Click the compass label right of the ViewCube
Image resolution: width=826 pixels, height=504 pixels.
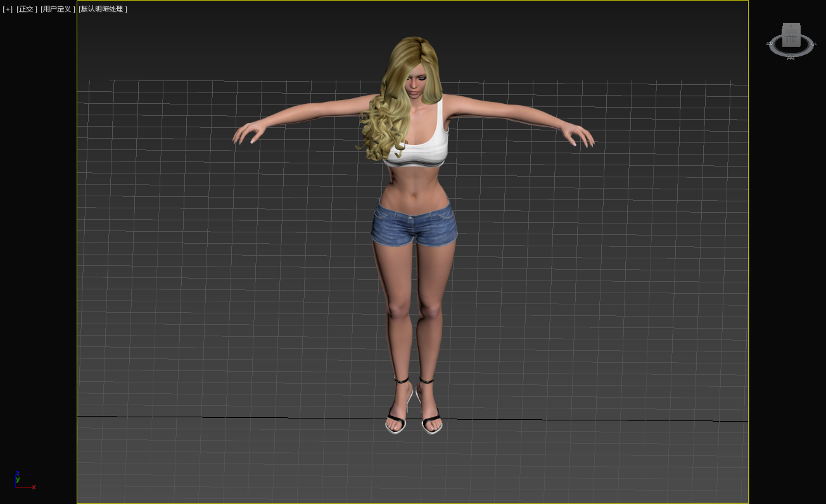[x=814, y=44]
